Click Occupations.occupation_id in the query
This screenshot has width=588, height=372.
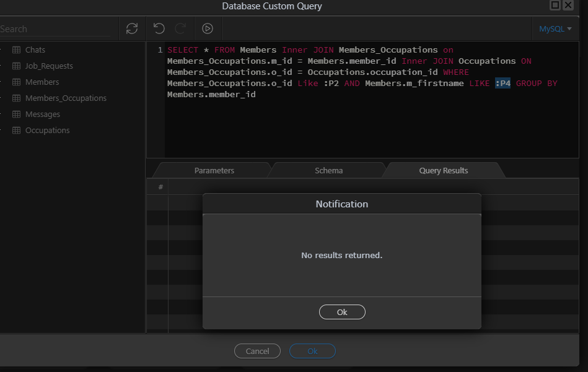click(x=373, y=72)
